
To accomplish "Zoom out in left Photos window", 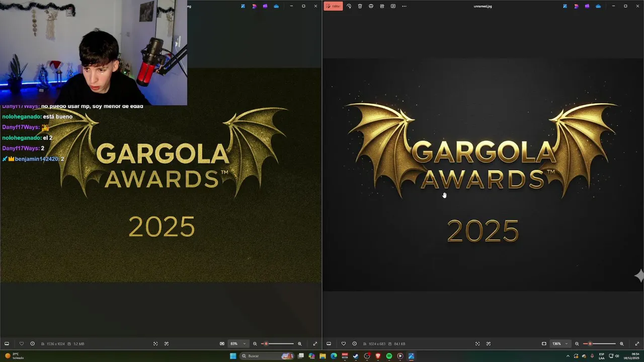I will tap(255, 344).
